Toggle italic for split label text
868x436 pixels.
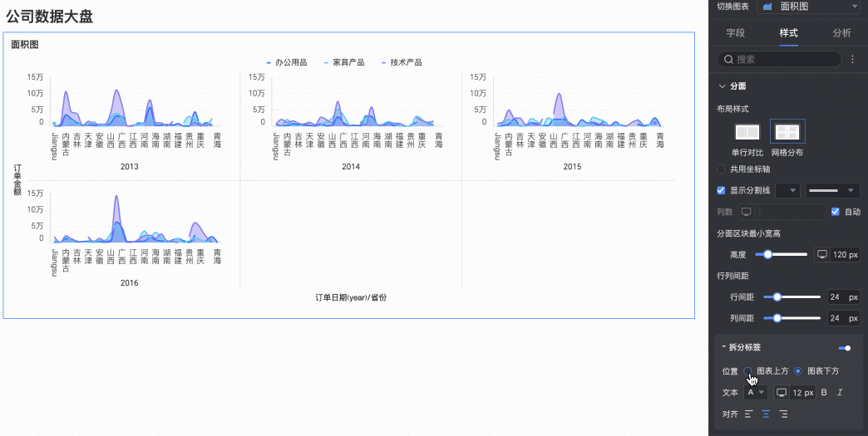(x=840, y=392)
